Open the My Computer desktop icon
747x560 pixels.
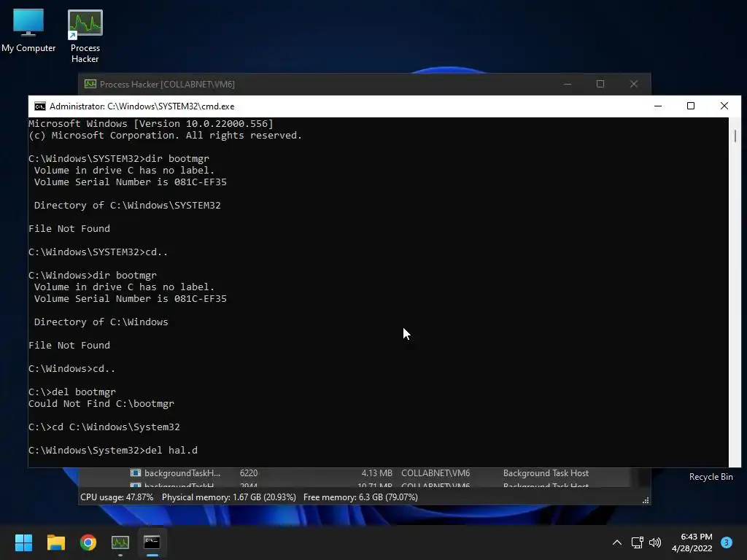28,30
